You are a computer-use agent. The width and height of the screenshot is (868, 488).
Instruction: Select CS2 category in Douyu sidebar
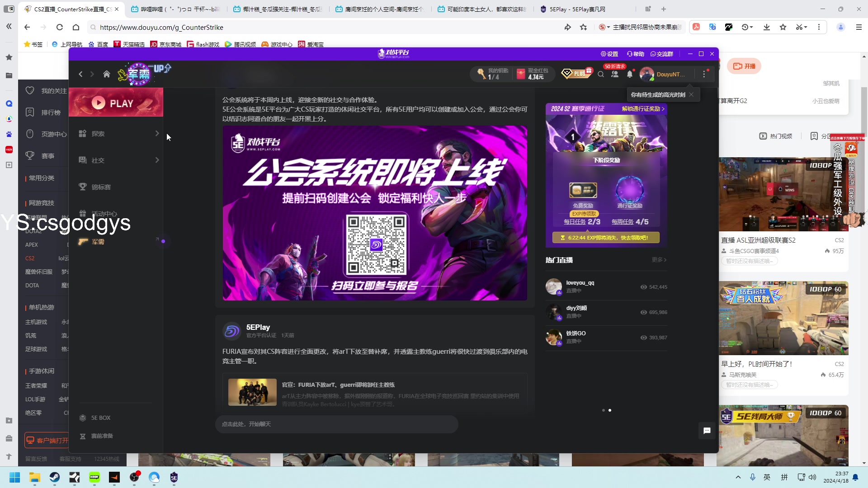pyautogui.click(x=30, y=258)
